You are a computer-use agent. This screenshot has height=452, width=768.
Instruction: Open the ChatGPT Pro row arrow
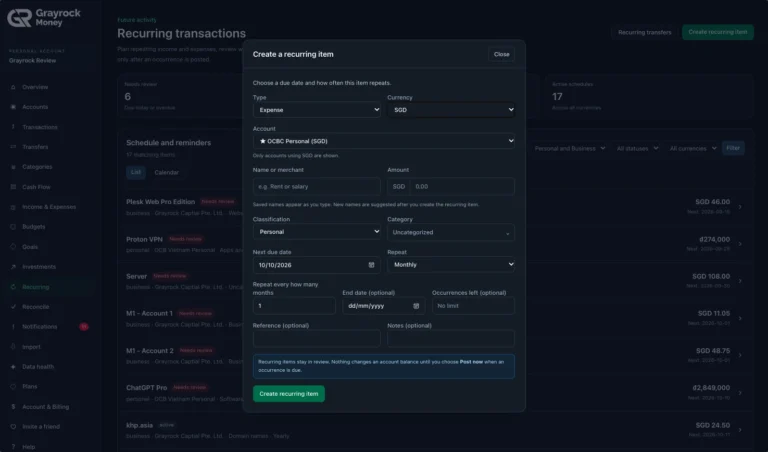tap(740, 393)
